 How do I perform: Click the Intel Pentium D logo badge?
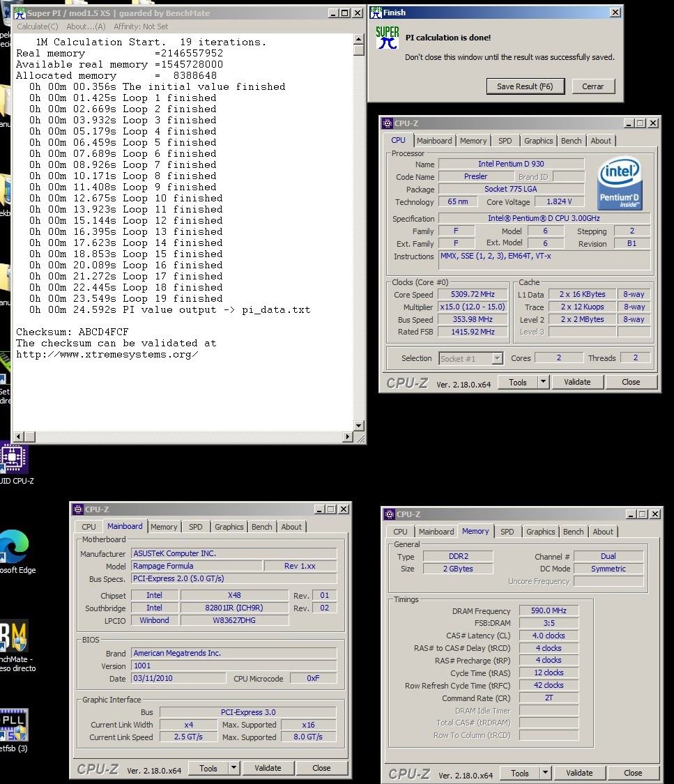(619, 183)
